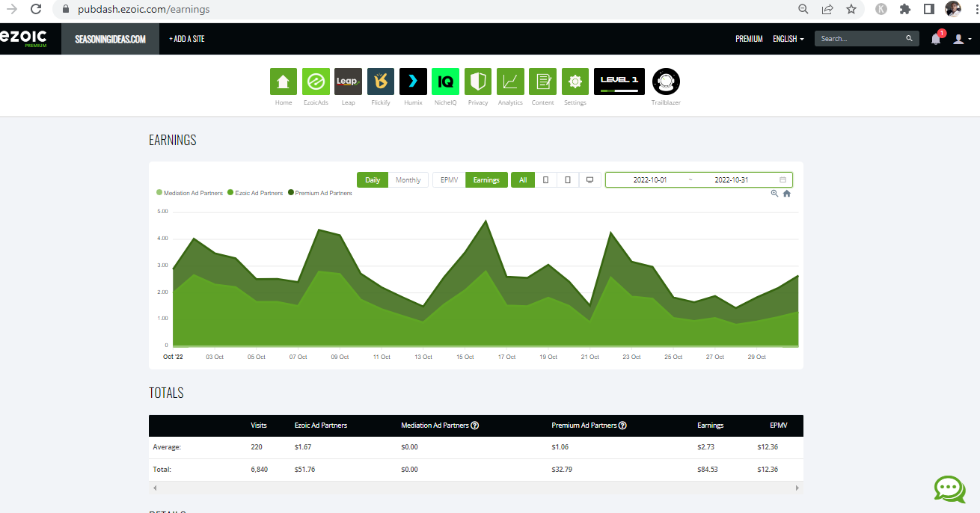Image resolution: width=980 pixels, height=513 pixels.
Task: Toggle Ezoic Ad Partners legend series
Action: (255, 193)
